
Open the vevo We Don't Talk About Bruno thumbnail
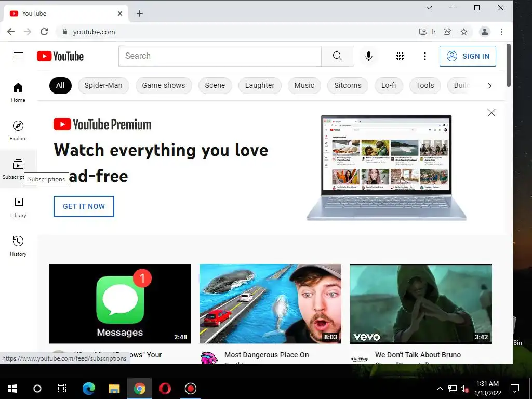click(x=421, y=303)
